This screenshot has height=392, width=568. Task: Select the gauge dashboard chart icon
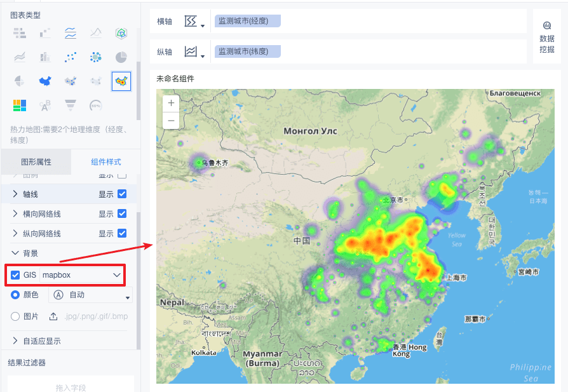click(96, 105)
